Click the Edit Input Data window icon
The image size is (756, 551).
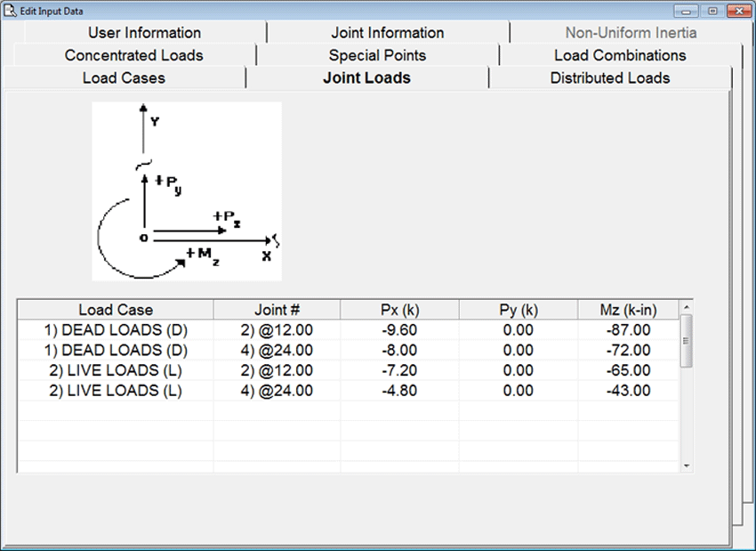[10, 10]
